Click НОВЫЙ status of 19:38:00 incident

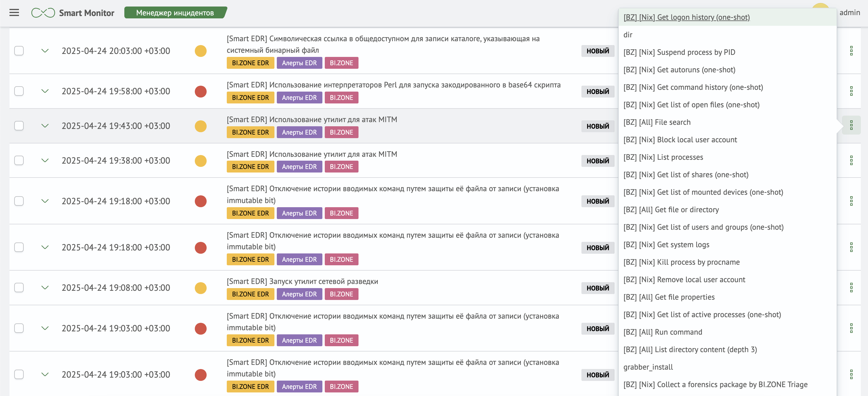pyautogui.click(x=597, y=161)
